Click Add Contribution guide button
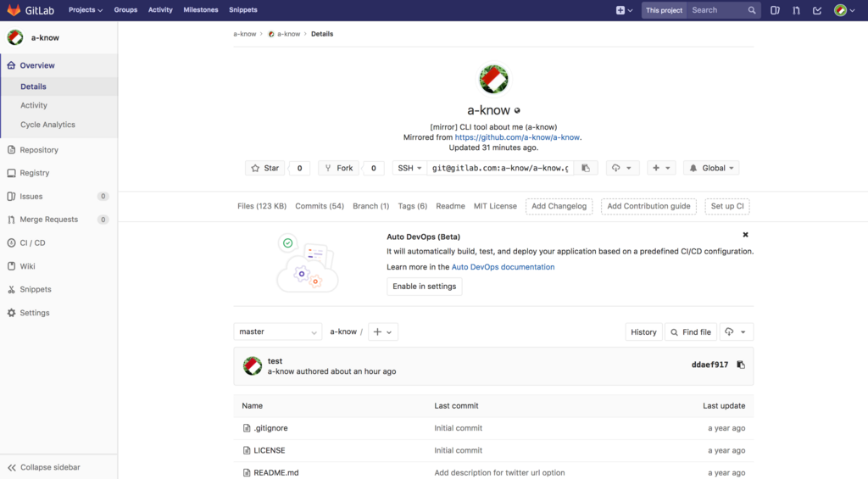Image resolution: width=868 pixels, height=479 pixels. pyautogui.click(x=648, y=206)
